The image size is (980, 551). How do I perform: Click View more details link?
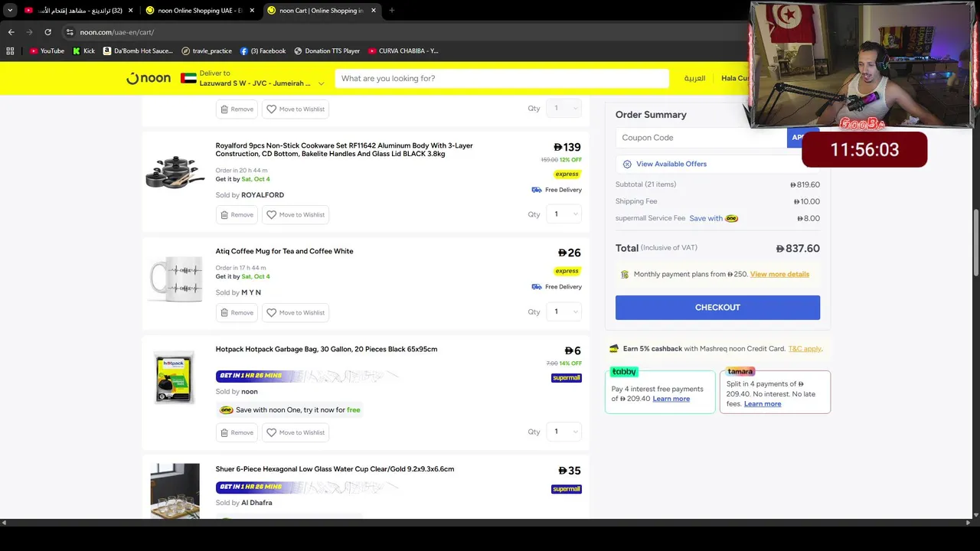(x=779, y=274)
